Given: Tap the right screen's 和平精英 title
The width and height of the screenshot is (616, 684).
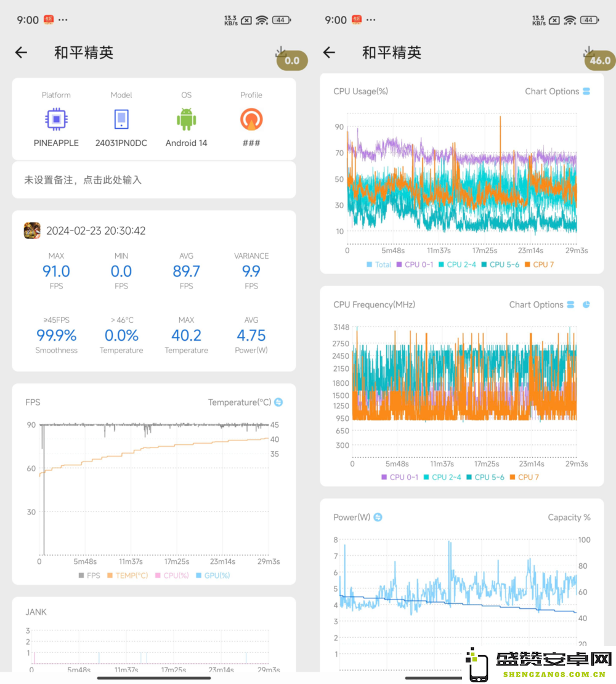Looking at the screenshot, I should (392, 53).
